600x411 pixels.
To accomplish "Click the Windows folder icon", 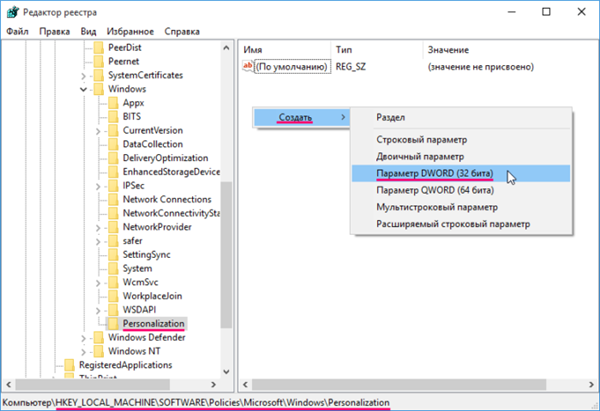I will [99, 89].
